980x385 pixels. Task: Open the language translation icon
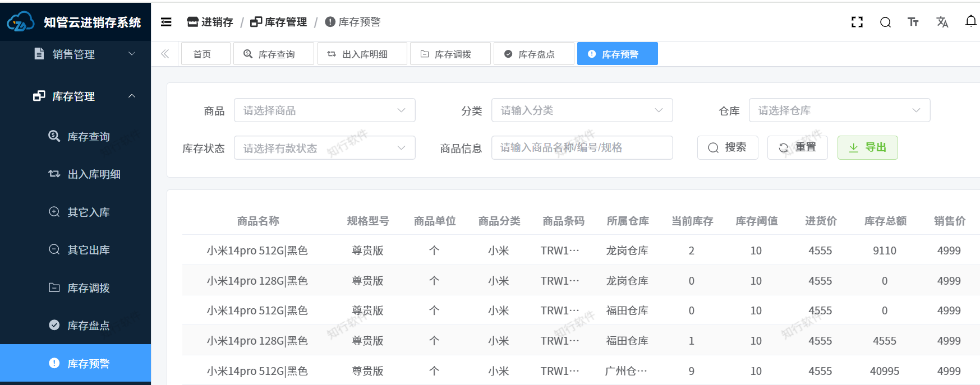pyautogui.click(x=942, y=22)
